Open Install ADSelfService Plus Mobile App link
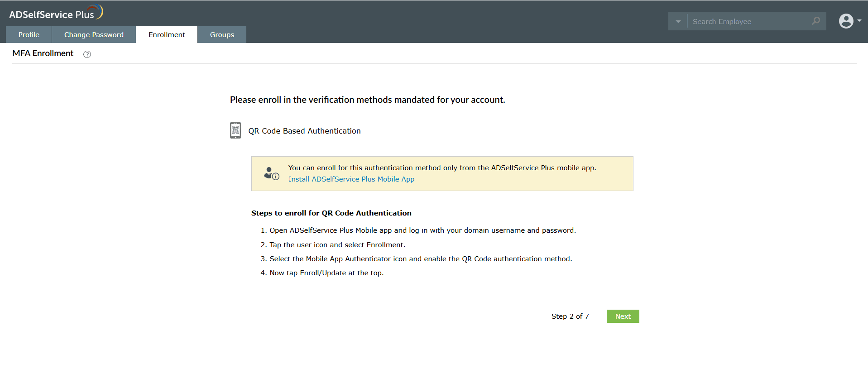Viewport: 868px width, 388px height. click(351, 179)
